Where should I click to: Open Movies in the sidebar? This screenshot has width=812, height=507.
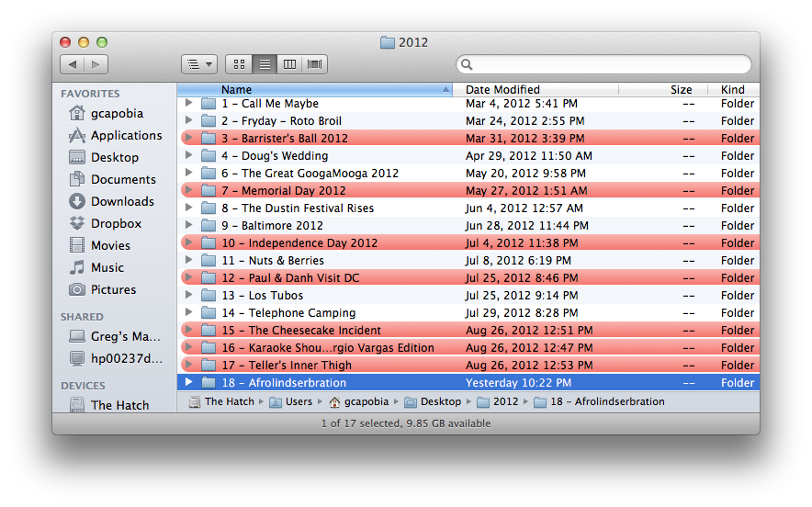click(x=100, y=245)
